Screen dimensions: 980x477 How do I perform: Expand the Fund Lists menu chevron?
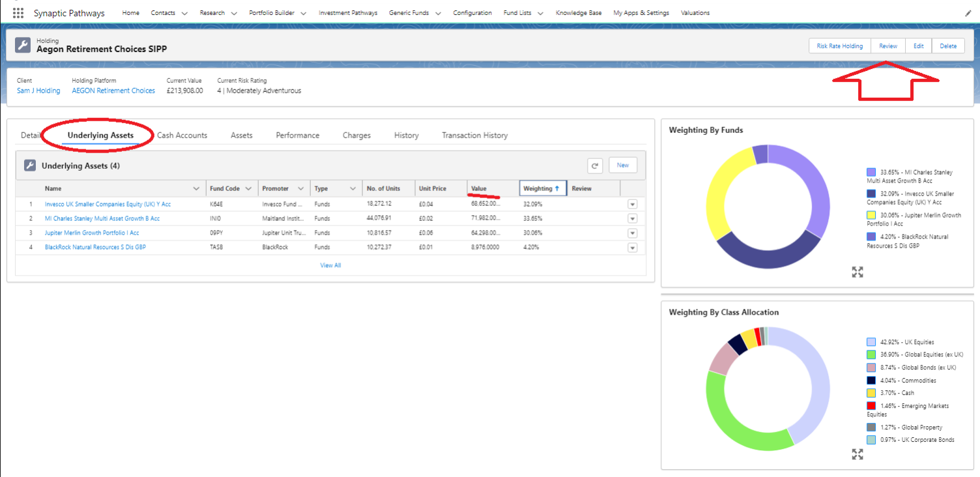(x=540, y=13)
